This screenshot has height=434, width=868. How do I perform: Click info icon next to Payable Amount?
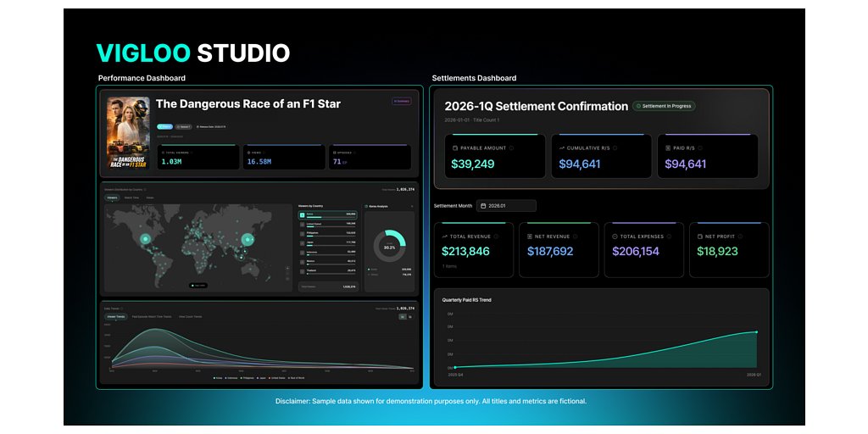point(511,148)
